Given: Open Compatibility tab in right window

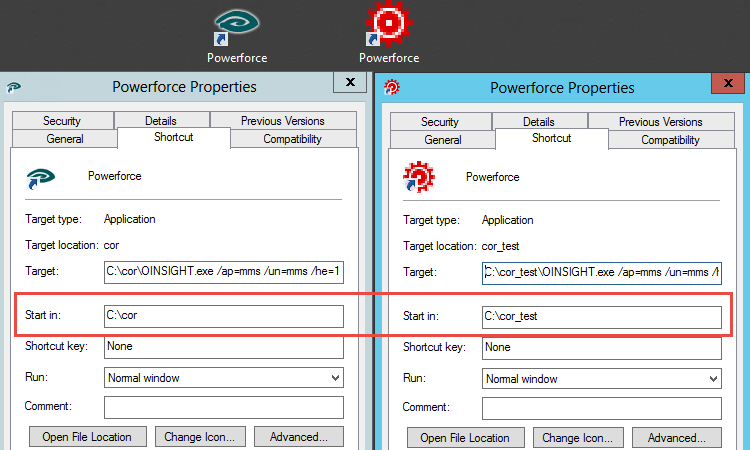Looking at the screenshot, I should pyautogui.click(x=671, y=140).
